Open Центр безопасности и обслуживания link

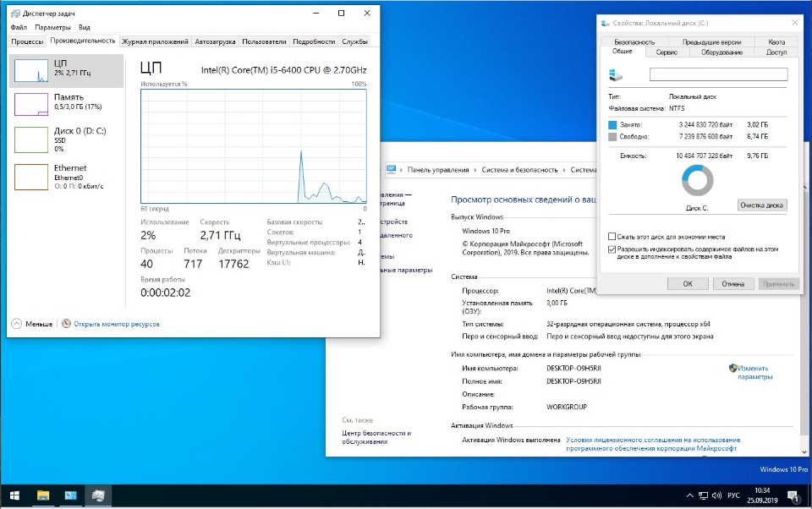(x=376, y=437)
